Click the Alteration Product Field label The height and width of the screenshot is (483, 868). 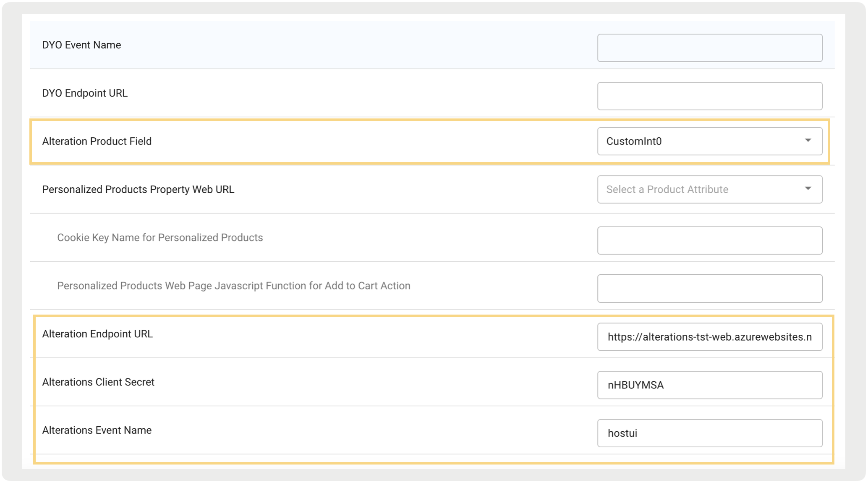point(97,141)
